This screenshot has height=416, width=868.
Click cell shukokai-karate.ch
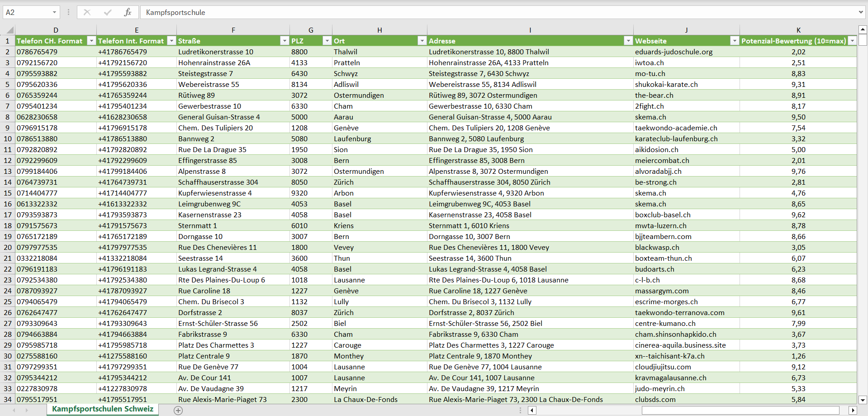click(687, 84)
